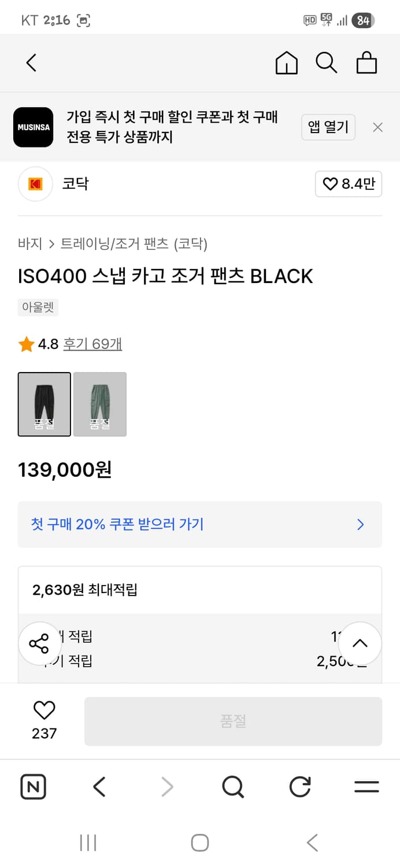Expand the coupon row via right chevron

[x=360, y=524]
